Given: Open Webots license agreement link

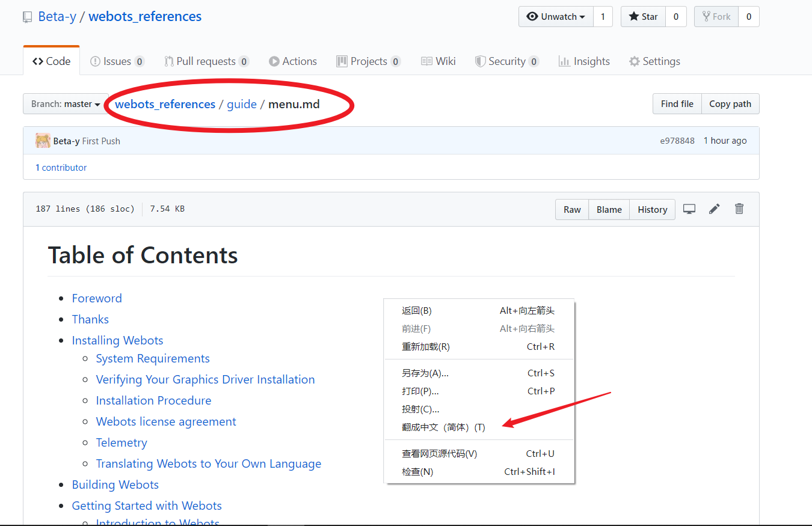Looking at the screenshot, I should (x=166, y=421).
